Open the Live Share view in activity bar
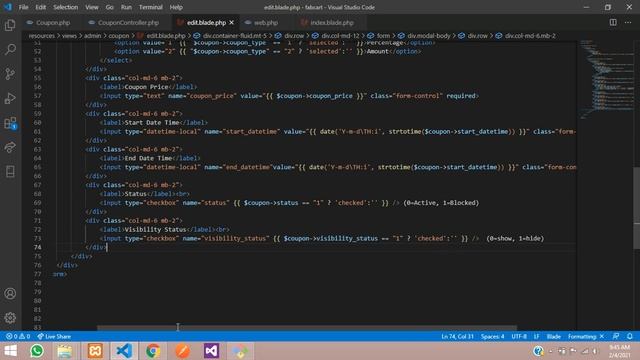Image resolution: width=640 pixels, height=360 pixels. [x=10, y=147]
